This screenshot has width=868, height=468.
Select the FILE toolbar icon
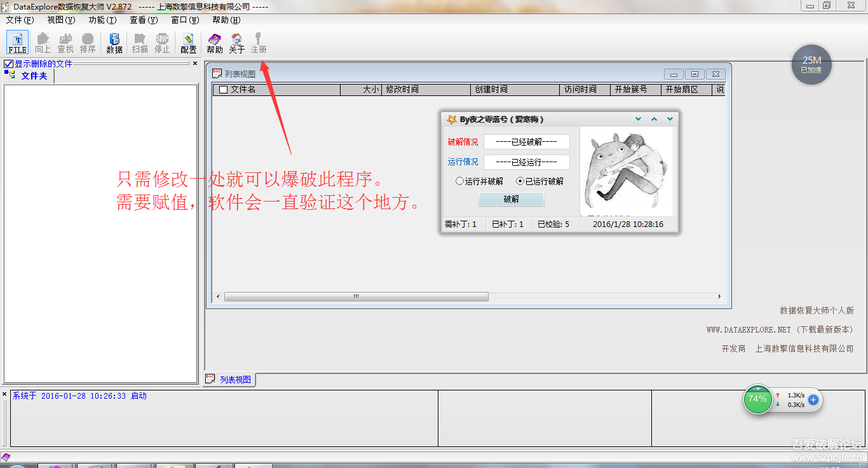coord(17,42)
